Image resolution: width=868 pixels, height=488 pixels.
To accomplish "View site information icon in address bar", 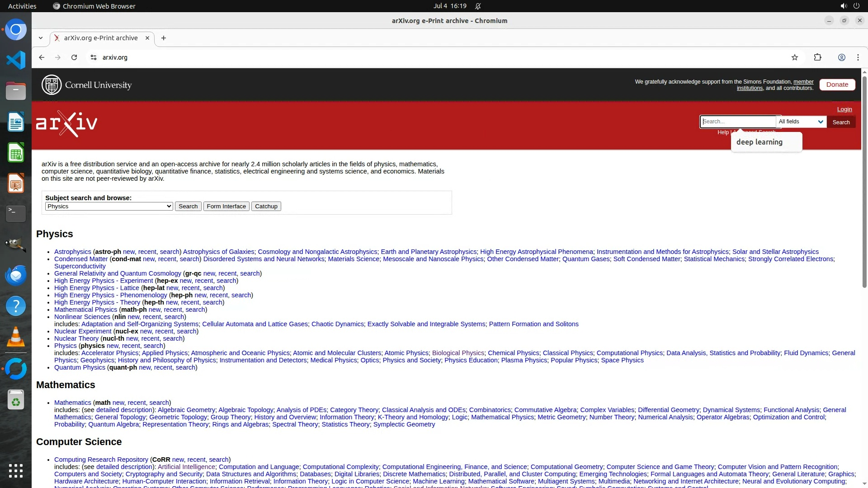I will pyautogui.click(x=94, y=57).
